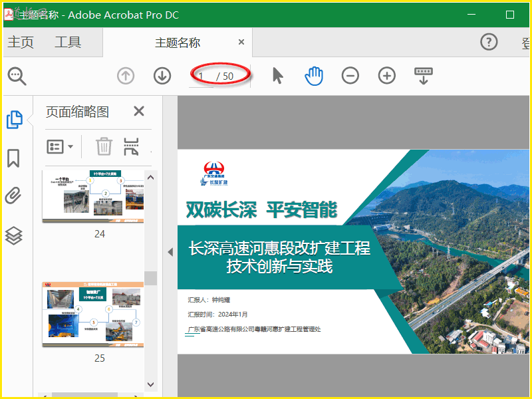Open the bookmarks panel icon

pyautogui.click(x=13, y=158)
